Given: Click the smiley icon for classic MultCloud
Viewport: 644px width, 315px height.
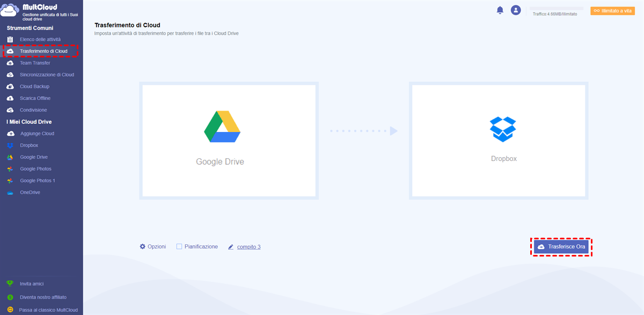Looking at the screenshot, I should [10, 310].
